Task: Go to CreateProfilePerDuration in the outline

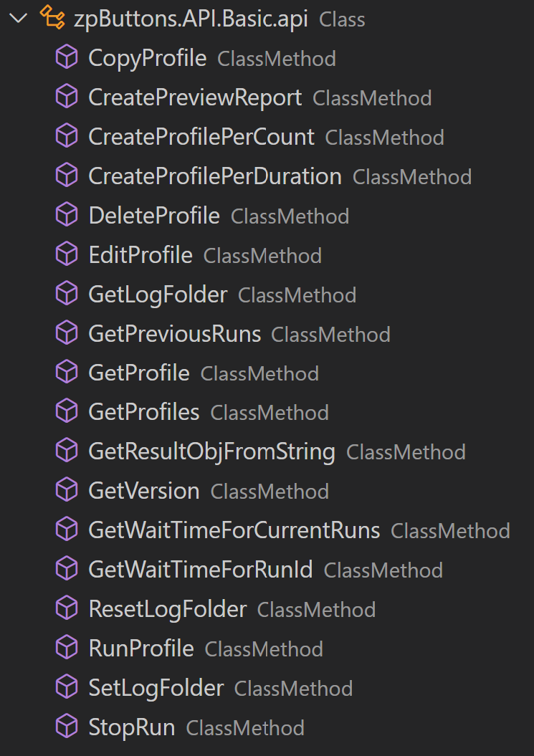Action: coord(214,176)
